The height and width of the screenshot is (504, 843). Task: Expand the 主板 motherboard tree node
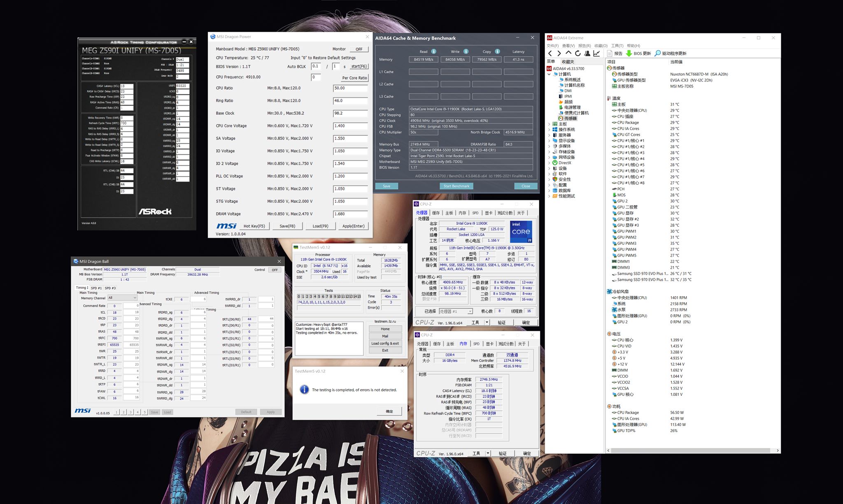pyautogui.click(x=549, y=124)
